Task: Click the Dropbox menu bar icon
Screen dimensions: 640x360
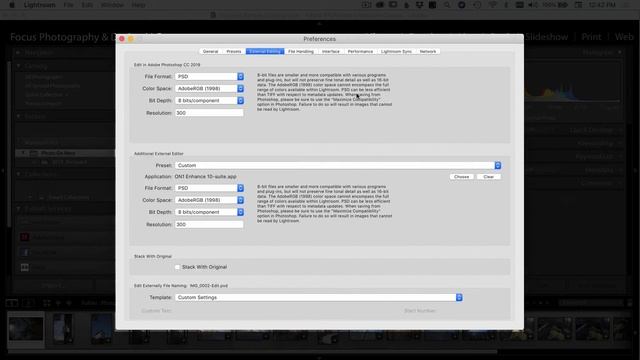Action: (x=419, y=5)
